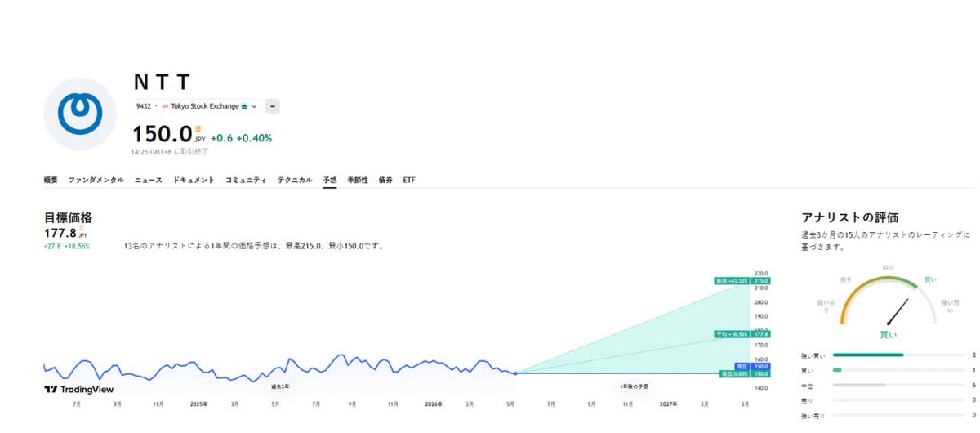This screenshot has width=980, height=433.
Task: Select the 予想 tab
Action: coord(330,180)
